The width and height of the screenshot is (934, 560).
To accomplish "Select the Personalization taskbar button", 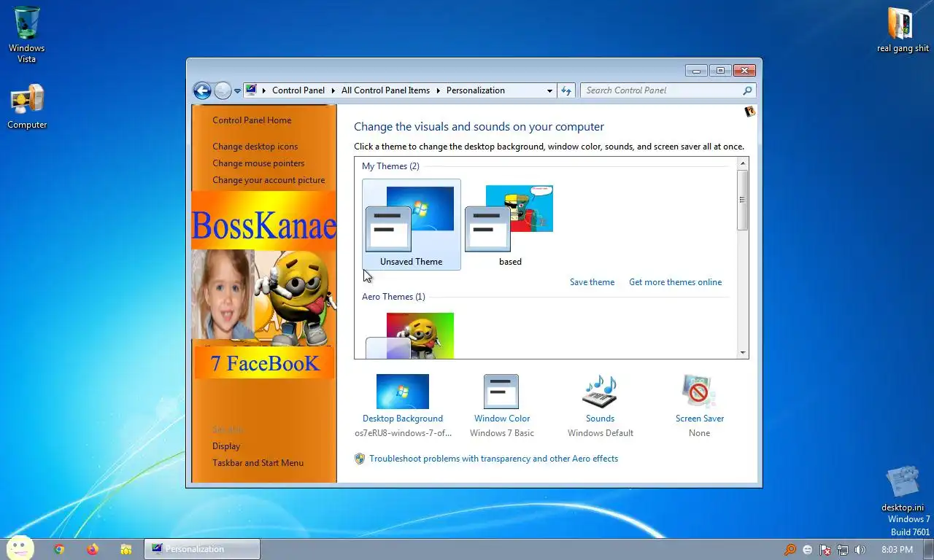I will [x=202, y=549].
